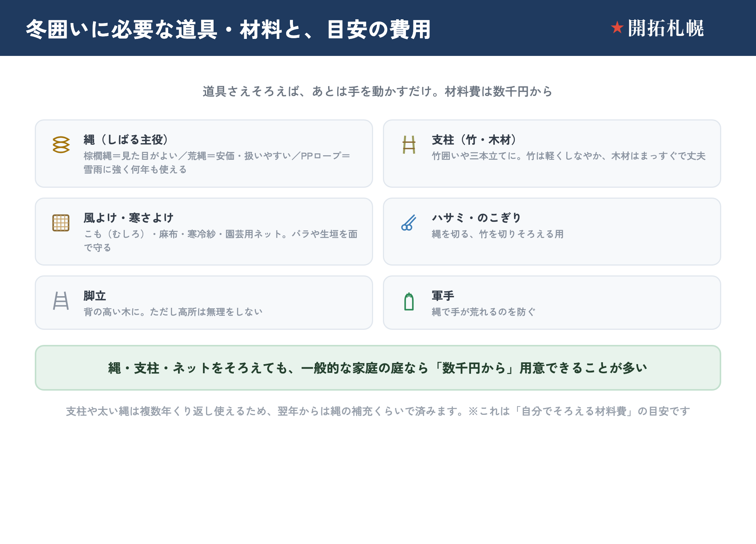The width and height of the screenshot is (756, 544).
Task: Click the rope coil icon
Action: click(61, 145)
